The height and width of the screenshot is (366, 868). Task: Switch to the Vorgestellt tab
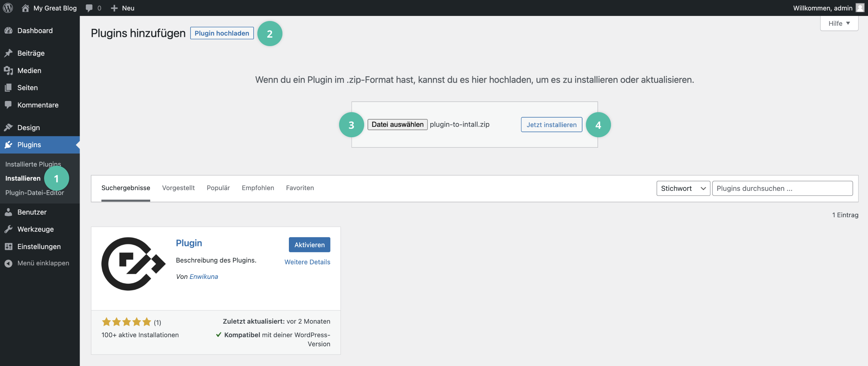178,188
